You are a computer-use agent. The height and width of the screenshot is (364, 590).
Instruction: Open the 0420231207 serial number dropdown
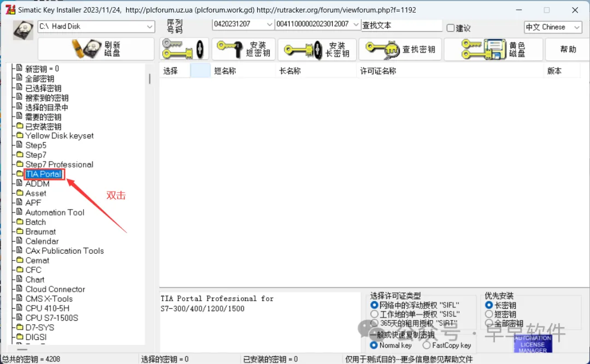pos(243,24)
